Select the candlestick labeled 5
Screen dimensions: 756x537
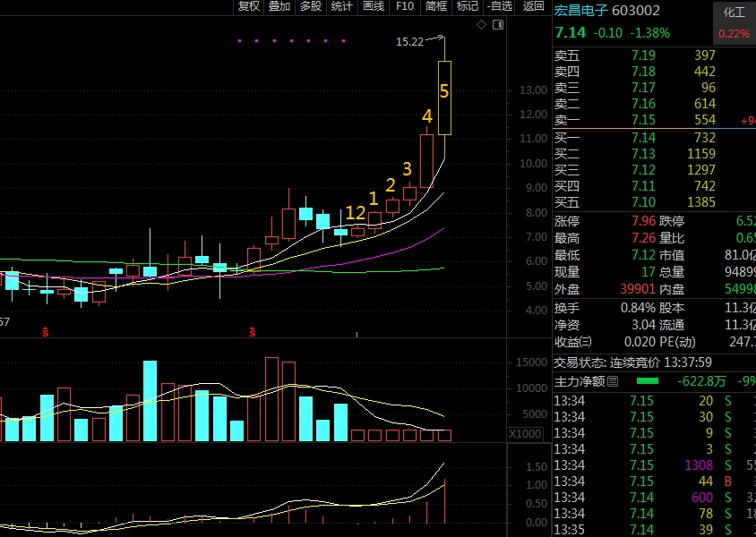[444, 98]
